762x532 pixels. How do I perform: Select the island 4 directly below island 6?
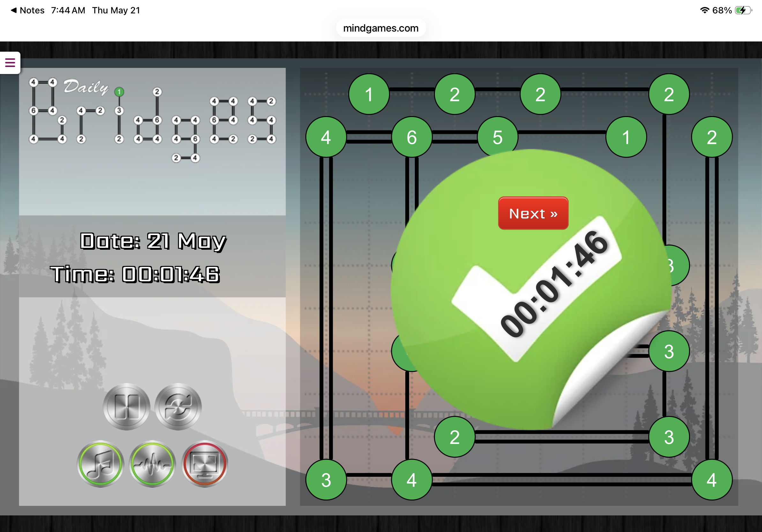[412, 480]
